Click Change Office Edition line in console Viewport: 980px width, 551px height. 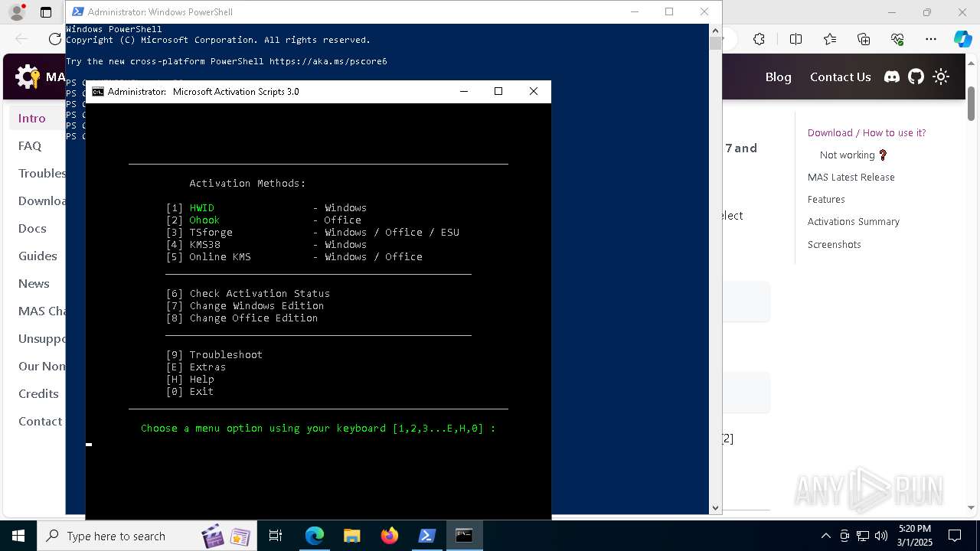point(242,318)
